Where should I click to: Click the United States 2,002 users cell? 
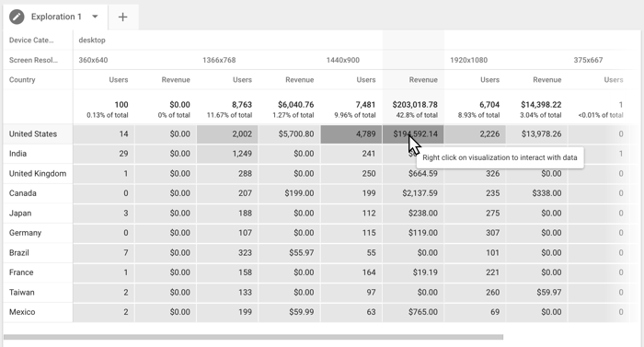pos(227,134)
